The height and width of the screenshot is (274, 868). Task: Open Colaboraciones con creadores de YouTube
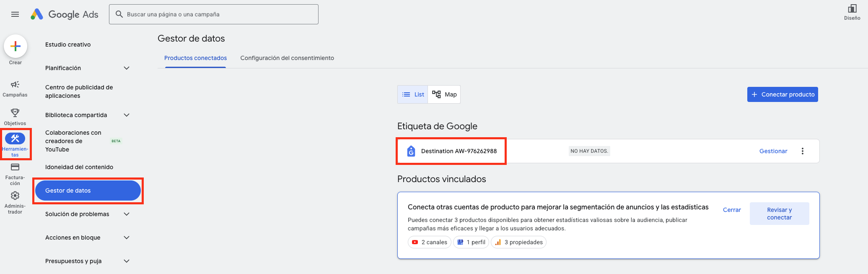[x=73, y=141]
